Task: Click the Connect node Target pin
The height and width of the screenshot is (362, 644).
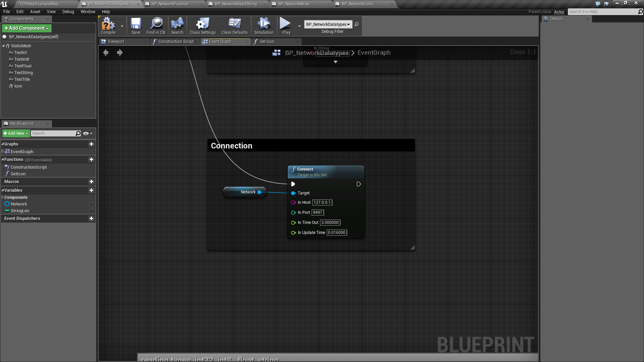Action: click(293, 193)
